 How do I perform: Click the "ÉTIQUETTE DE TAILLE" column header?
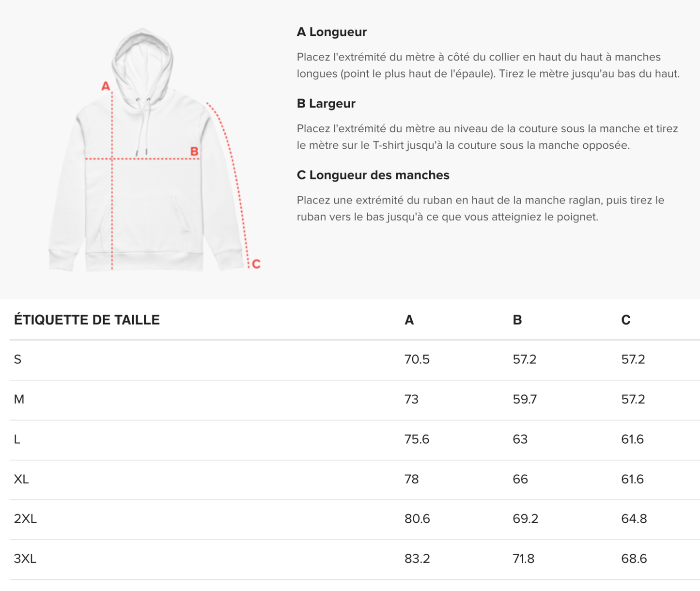pos(87,320)
